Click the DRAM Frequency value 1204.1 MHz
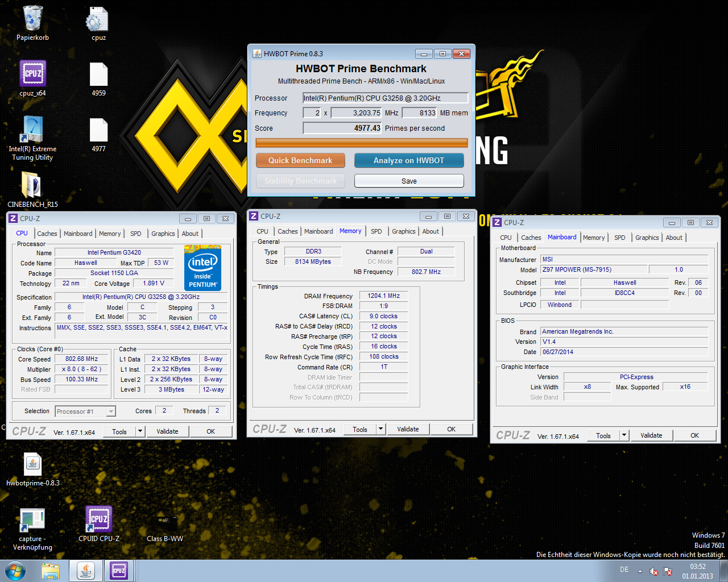Viewport: 728px width, 582px height. click(x=383, y=296)
